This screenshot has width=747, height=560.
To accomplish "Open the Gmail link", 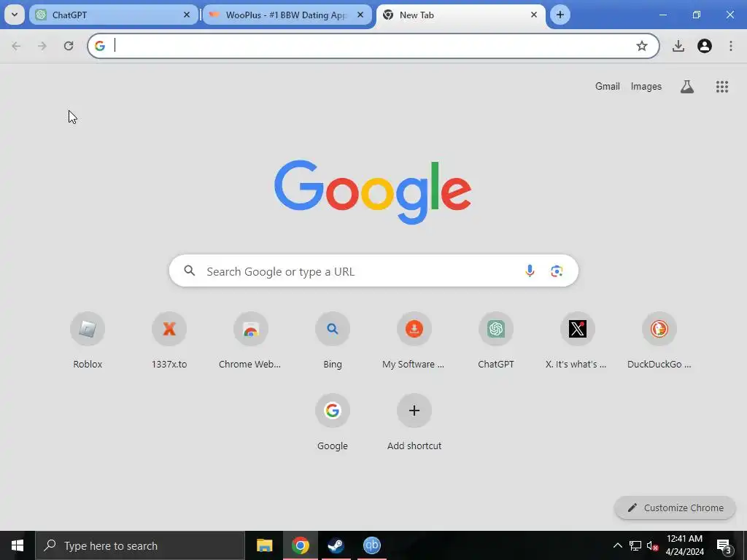I will tap(608, 86).
